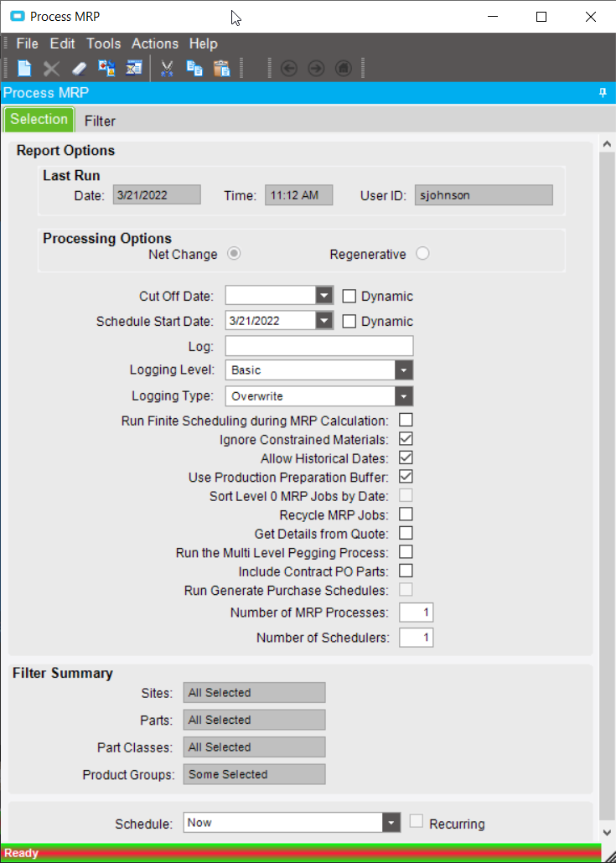Enable Run Finite Scheduling during MRP Calculation
This screenshot has height=863, width=616.
pyautogui.click(x=406, y=421)
